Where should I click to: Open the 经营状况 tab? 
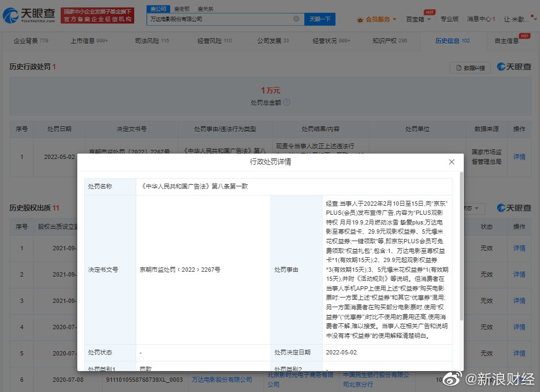pyautogui.click(x=331, y=41)
